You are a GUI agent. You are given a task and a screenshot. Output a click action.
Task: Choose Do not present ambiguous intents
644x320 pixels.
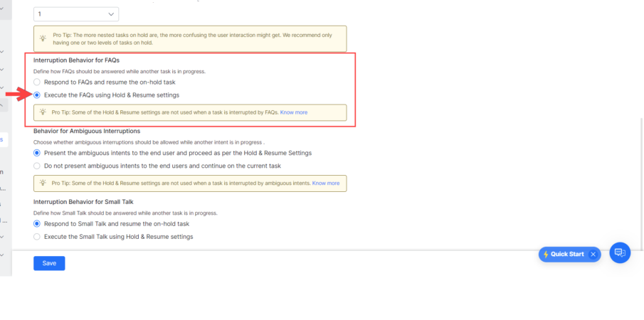click(x=37, y=166)
